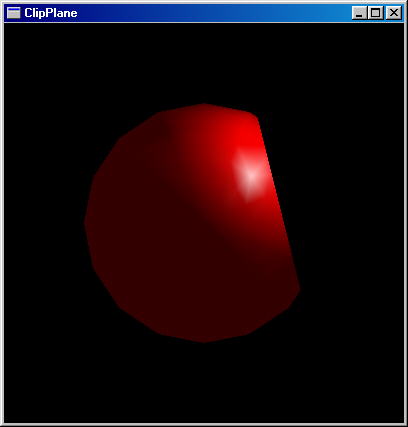Click the topmost vertex of the sphere

tap(204, 105)
